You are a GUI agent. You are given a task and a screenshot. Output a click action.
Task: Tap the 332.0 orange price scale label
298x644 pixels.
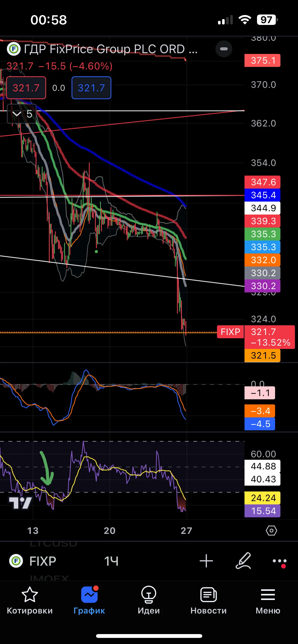click(x=262, y=260)
